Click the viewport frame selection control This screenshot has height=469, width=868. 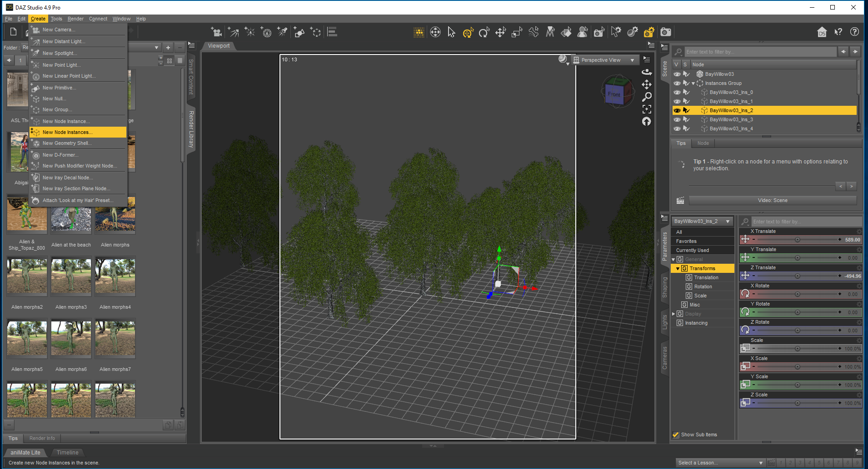click(x=647, y=109)
